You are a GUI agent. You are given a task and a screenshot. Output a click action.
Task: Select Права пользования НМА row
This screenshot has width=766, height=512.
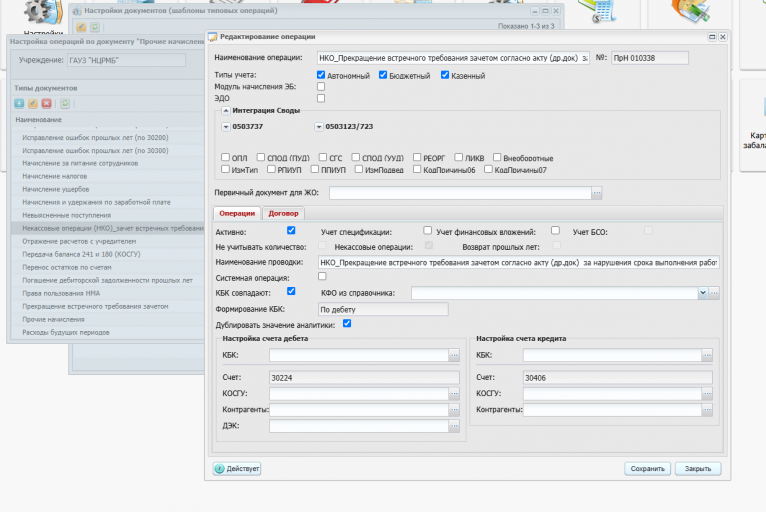(x=107, y=294)
